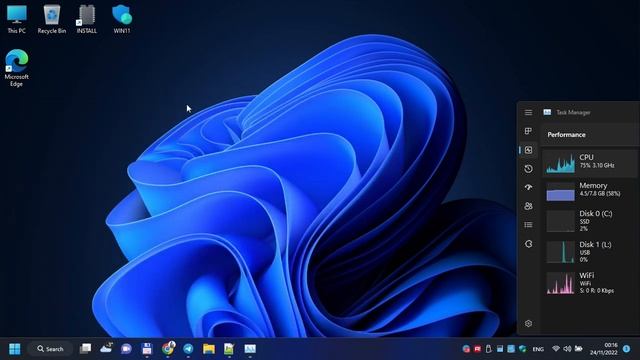Image resolution: width=640 pixels, height=360 pixels.
Task: Open Windows Start menu
Action: (15, 349)
